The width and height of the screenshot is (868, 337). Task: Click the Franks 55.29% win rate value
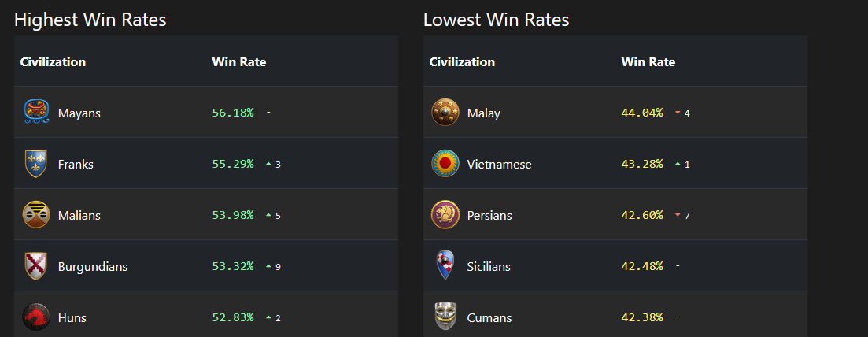(x=233, y=164)
